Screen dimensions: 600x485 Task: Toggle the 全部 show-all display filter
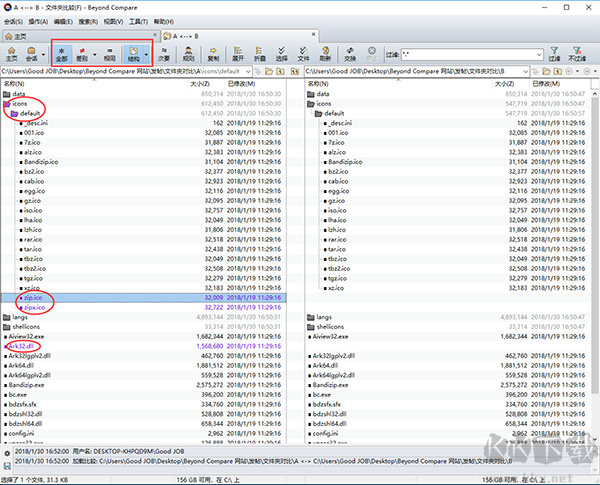(62, 54)
